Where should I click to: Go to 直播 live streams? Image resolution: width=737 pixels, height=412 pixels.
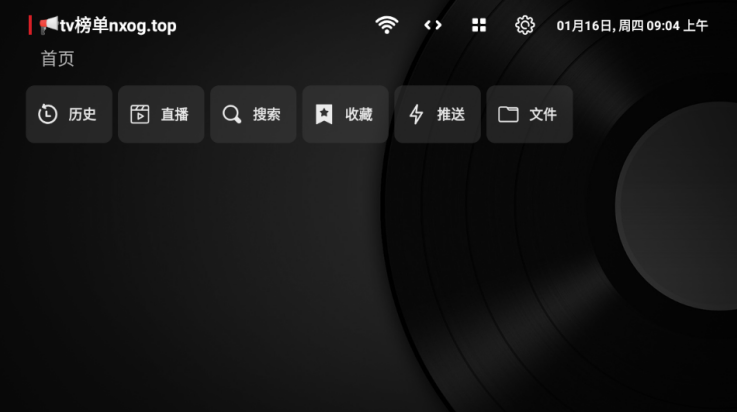pyautogui.click(x=174, y=114)
